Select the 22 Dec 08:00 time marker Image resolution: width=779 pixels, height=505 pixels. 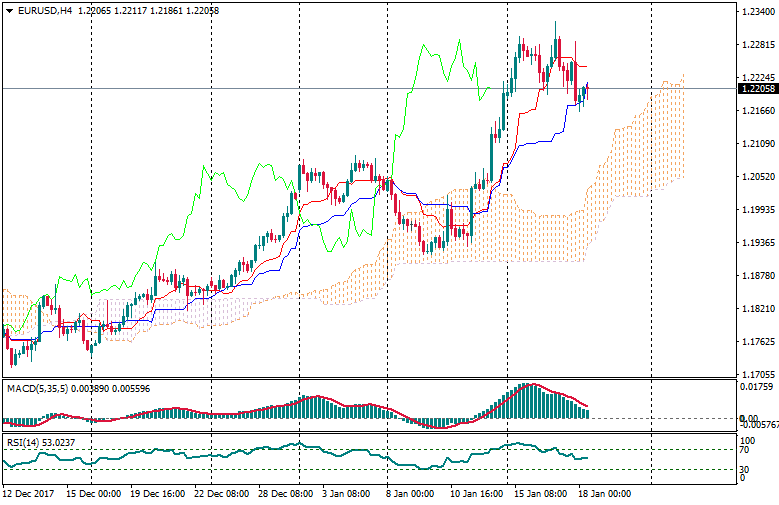[x=222, y=494]
